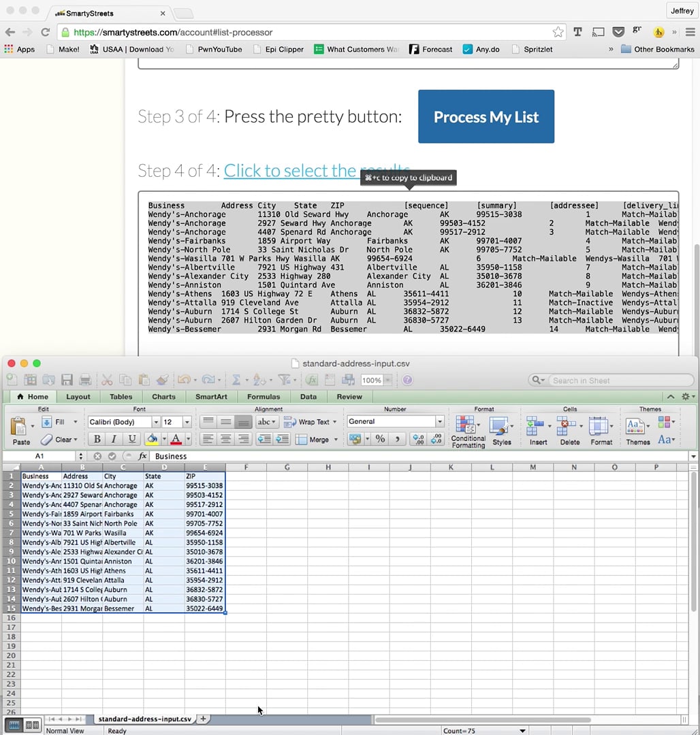Decrease decimal places icon
700x735 pixels.
pos(436,439)
